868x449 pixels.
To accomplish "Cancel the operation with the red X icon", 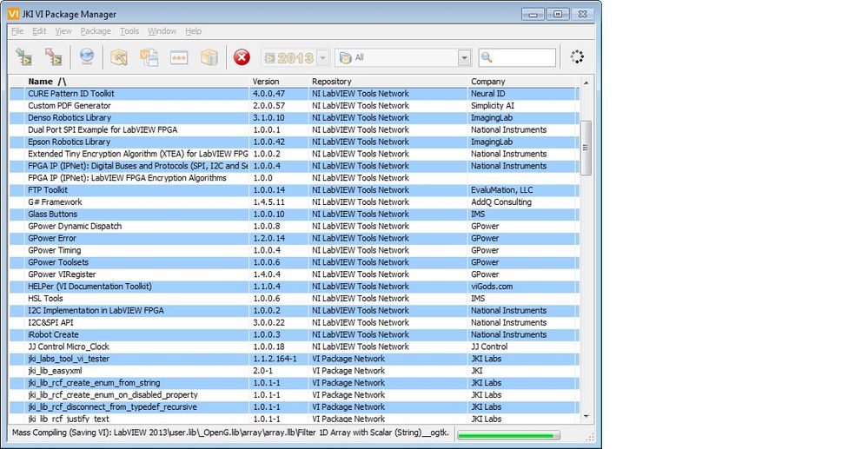I will (x=242, y=57).
